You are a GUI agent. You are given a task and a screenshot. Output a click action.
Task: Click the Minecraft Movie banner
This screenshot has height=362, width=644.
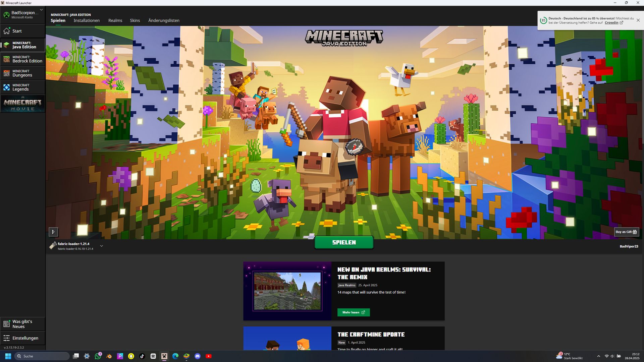point(23,104)
